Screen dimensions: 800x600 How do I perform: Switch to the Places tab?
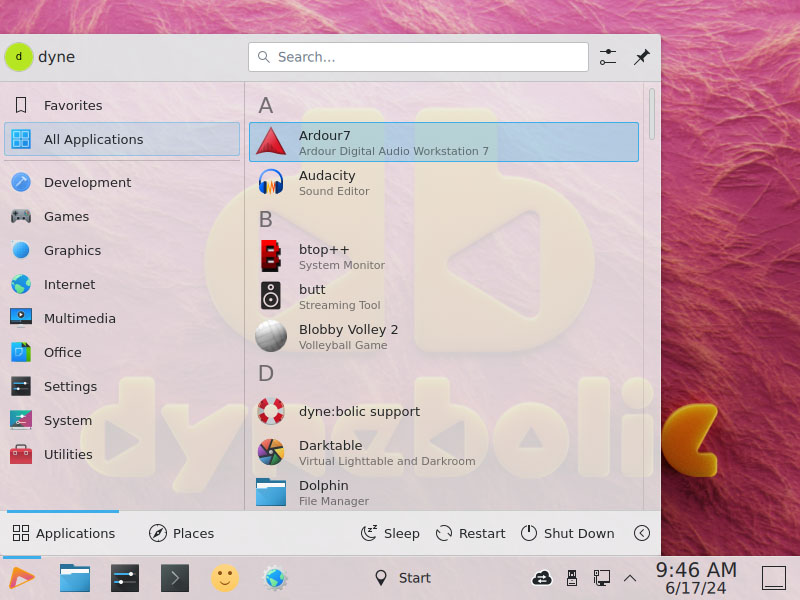(x=181, y=533)
